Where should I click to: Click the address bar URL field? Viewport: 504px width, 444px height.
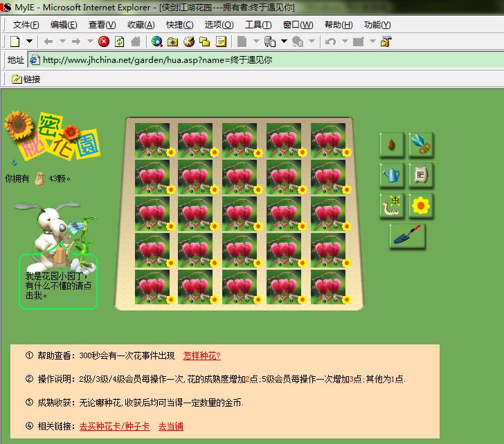coord(266,60)
